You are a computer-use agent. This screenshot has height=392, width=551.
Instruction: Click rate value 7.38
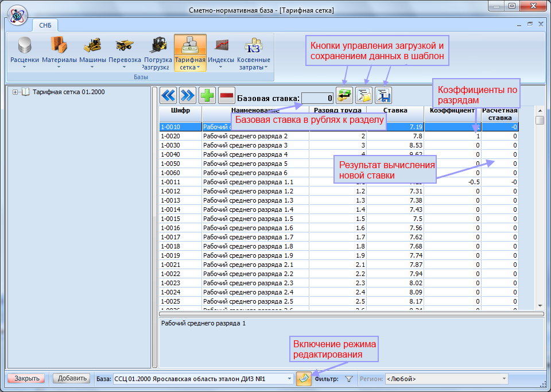(x=395, y=200)
